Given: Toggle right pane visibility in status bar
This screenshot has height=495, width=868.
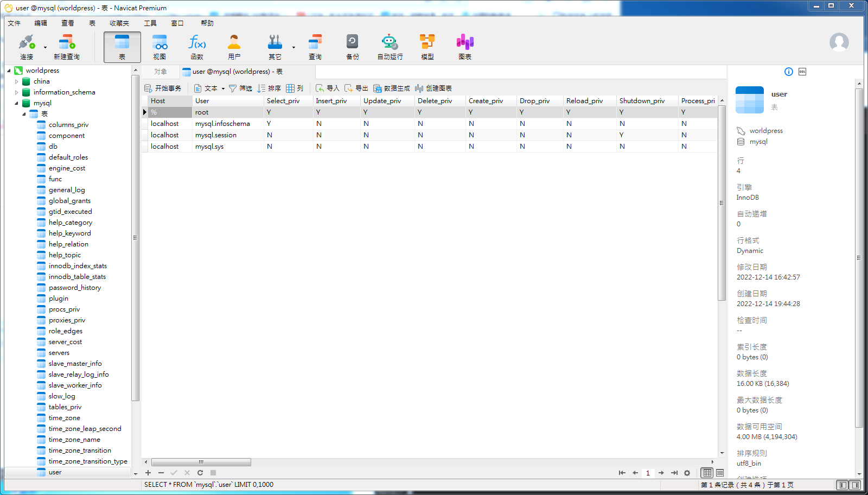Looking at the screenshot, I should 855,485.
